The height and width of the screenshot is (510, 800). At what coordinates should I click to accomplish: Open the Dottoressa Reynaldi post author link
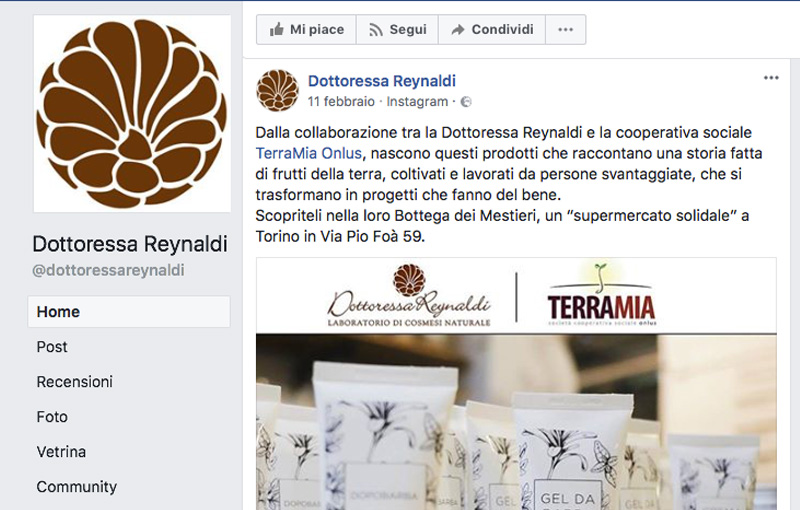(382, 81)
